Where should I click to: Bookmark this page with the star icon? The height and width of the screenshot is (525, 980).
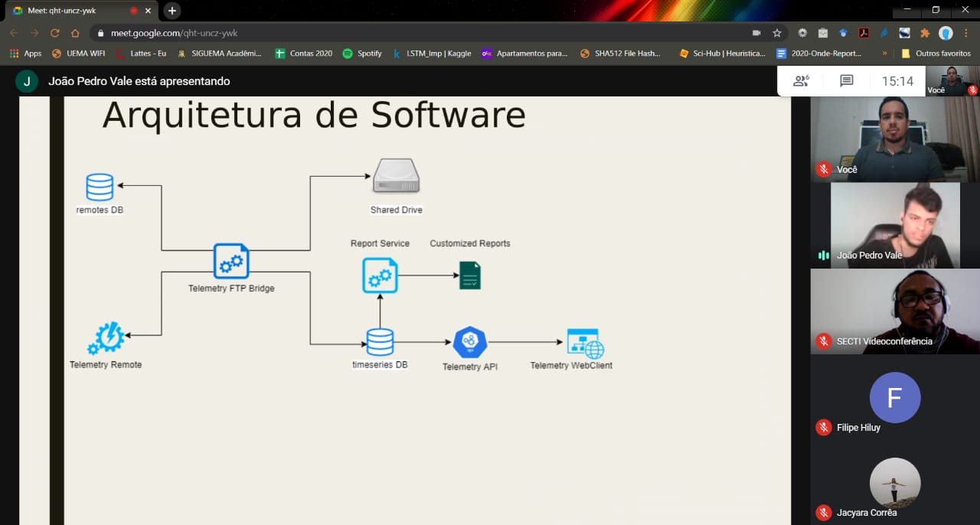[x=777, y=33]
